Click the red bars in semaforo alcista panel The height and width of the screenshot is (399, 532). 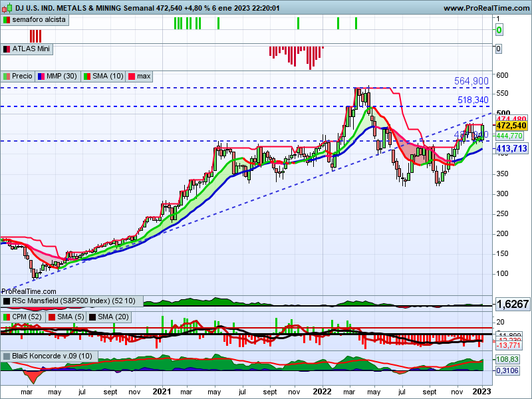[35, 37]
